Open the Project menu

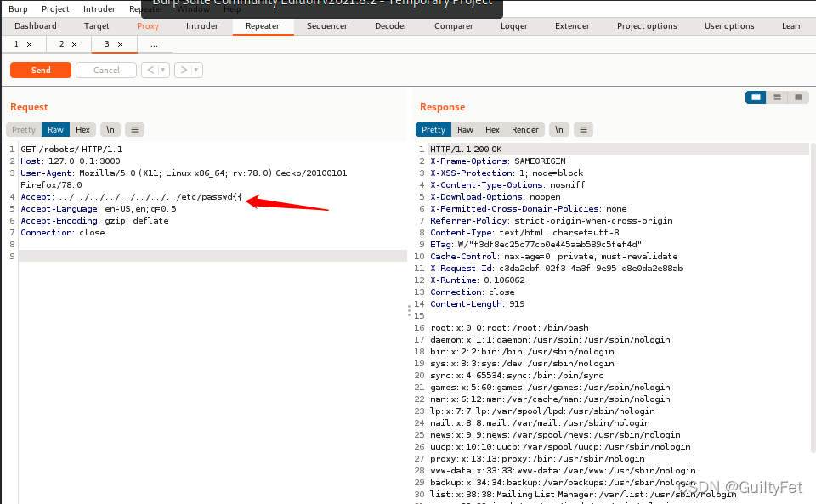click(55, 8)
